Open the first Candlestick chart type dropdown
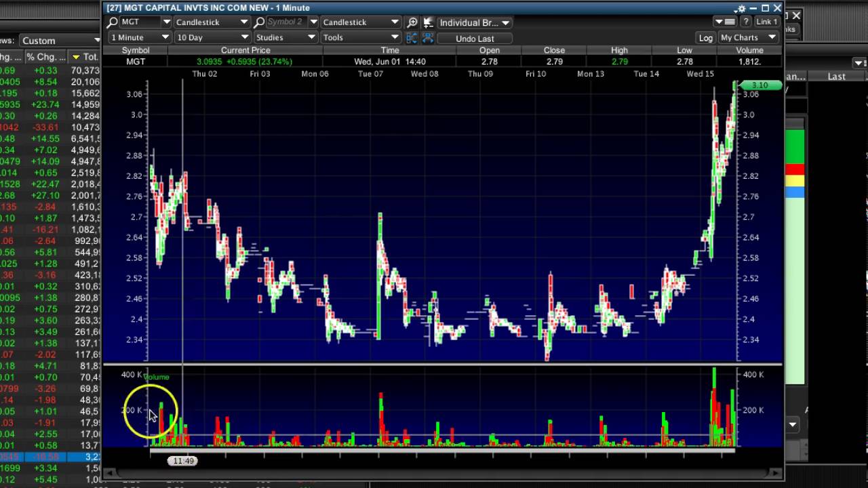Viewport: 868px width, 488px height. 244,22
